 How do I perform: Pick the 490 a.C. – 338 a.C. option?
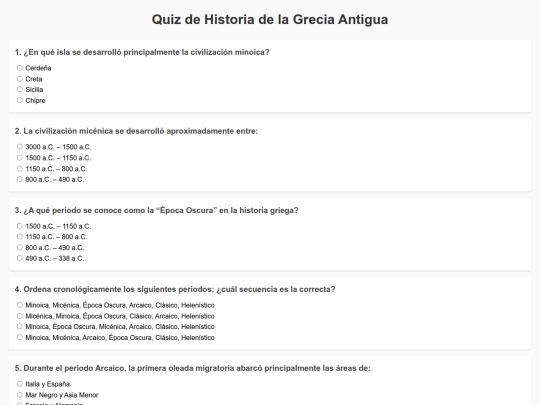coord(20,258)
